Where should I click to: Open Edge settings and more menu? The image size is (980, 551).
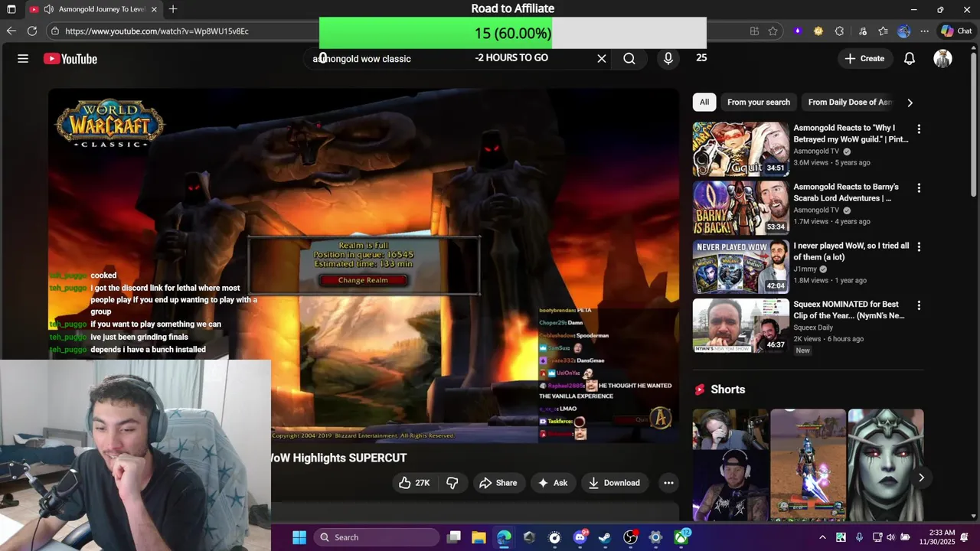[925, 31]
